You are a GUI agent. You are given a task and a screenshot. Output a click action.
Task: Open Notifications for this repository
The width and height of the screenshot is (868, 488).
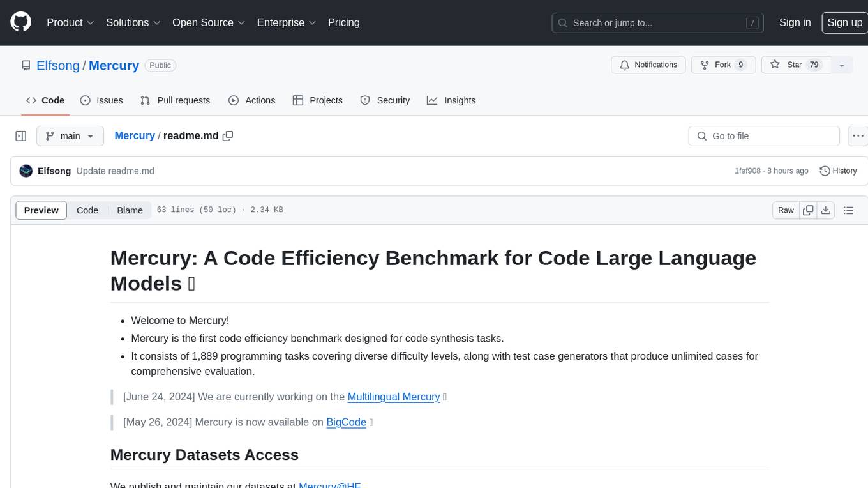click(648, 65)
